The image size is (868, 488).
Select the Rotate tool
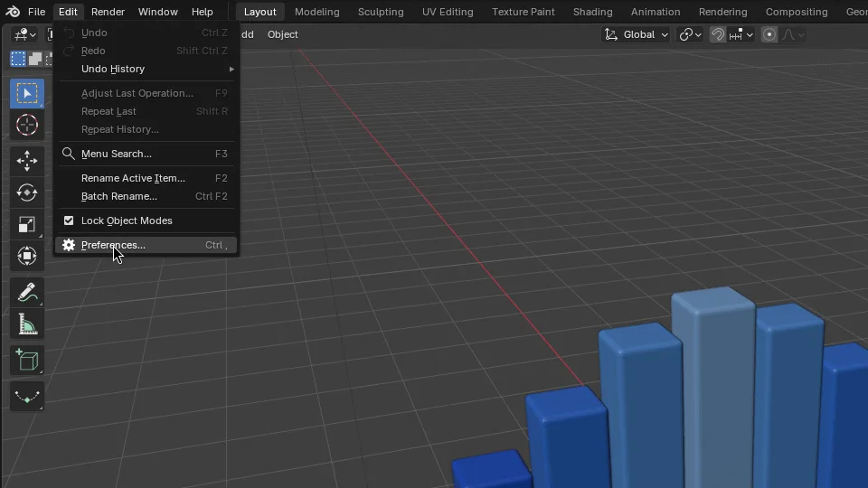pyautogui.click(x=26, y=192)
